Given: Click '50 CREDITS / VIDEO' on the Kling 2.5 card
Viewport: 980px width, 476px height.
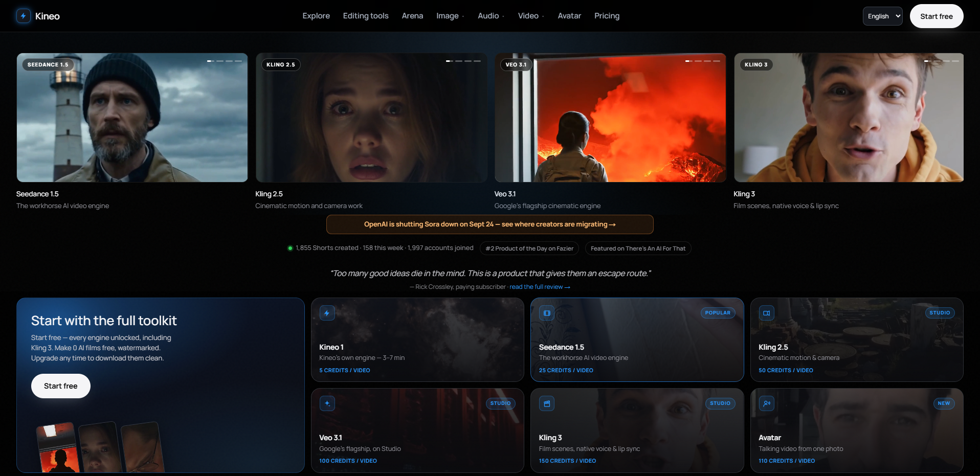Looking at the screenshot, I should pos(786,370).
